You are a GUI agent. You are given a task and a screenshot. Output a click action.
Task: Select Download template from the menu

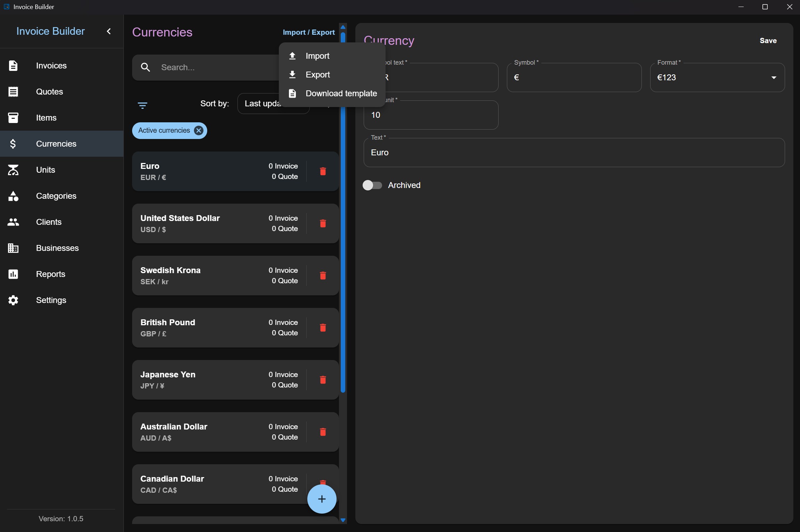click(x=332, y=93)
